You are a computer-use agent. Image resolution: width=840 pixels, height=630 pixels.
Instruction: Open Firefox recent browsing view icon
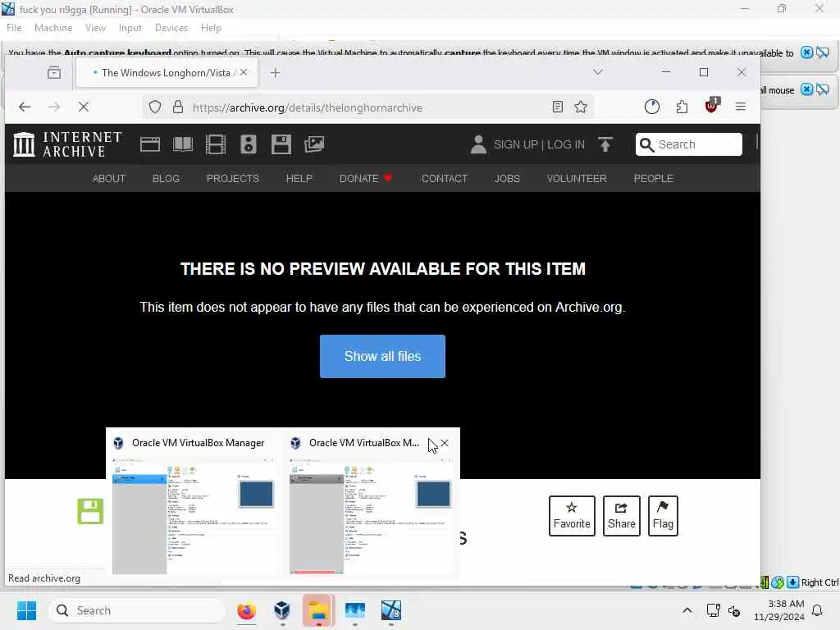pyautogui.click(x=54, y=72)
